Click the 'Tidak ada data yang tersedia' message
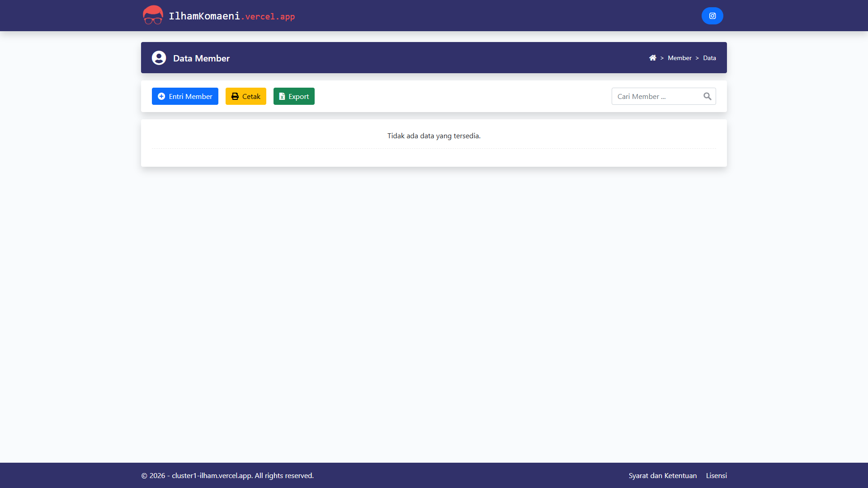 (434, 136)
